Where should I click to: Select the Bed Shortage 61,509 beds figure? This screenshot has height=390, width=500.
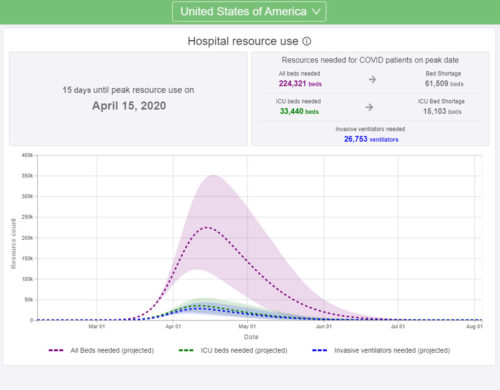444,83
